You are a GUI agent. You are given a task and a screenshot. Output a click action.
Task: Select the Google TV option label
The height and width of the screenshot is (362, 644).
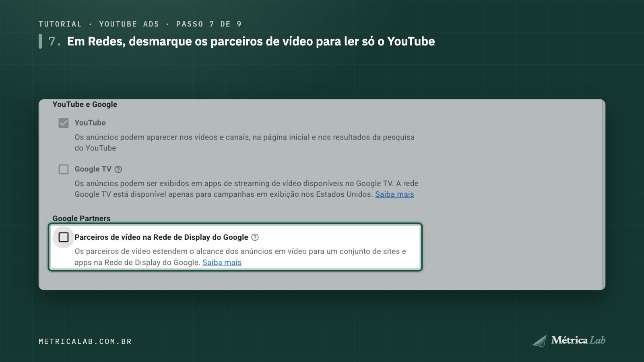[93, 169]
